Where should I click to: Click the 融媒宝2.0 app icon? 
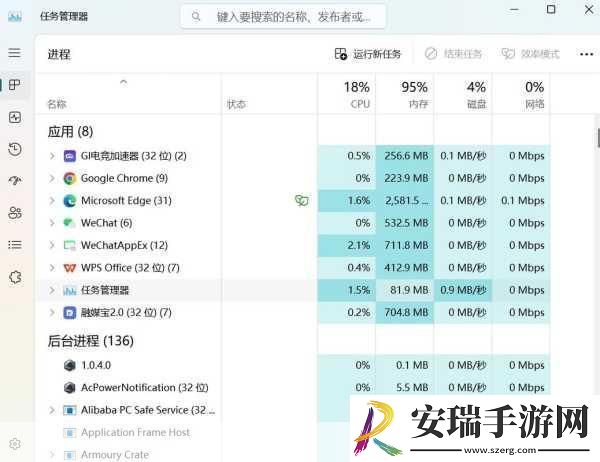70,313
